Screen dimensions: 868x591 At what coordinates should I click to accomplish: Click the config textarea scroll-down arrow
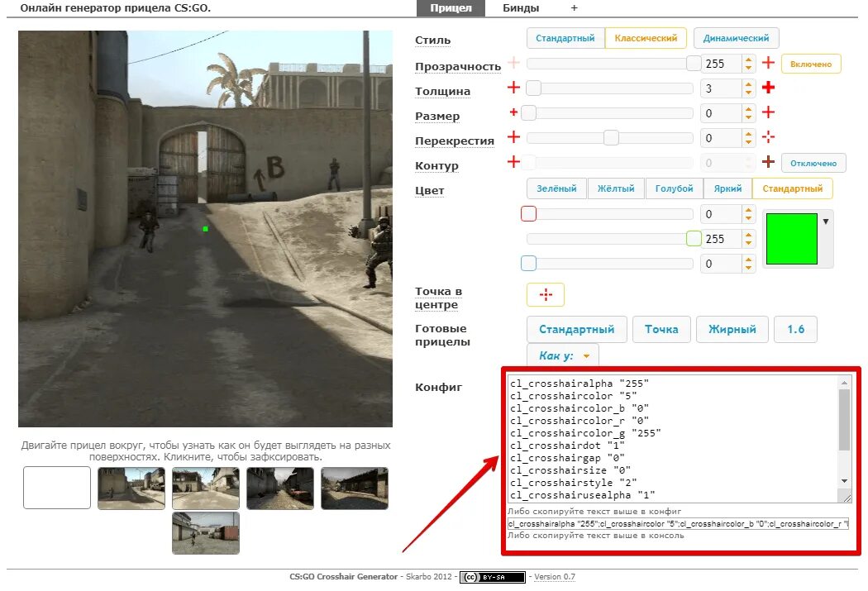click(x=844, y=481)
